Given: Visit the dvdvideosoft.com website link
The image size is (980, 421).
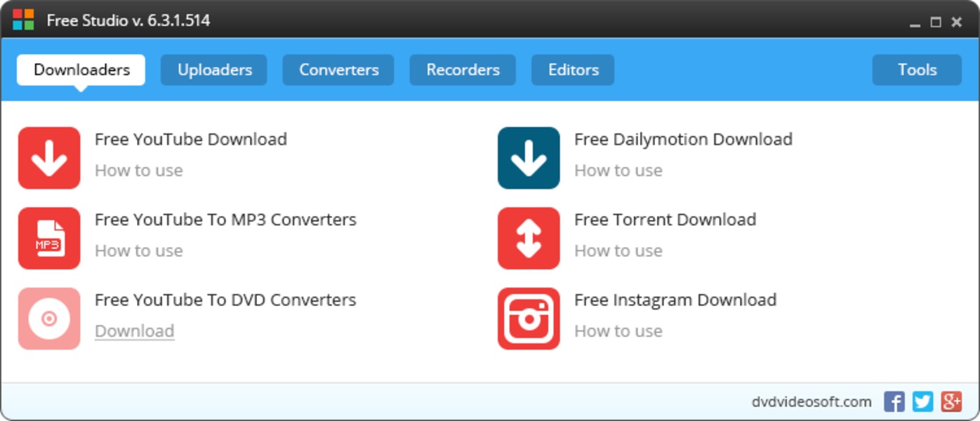Looking at the screenshot, I should pos(812,402).
